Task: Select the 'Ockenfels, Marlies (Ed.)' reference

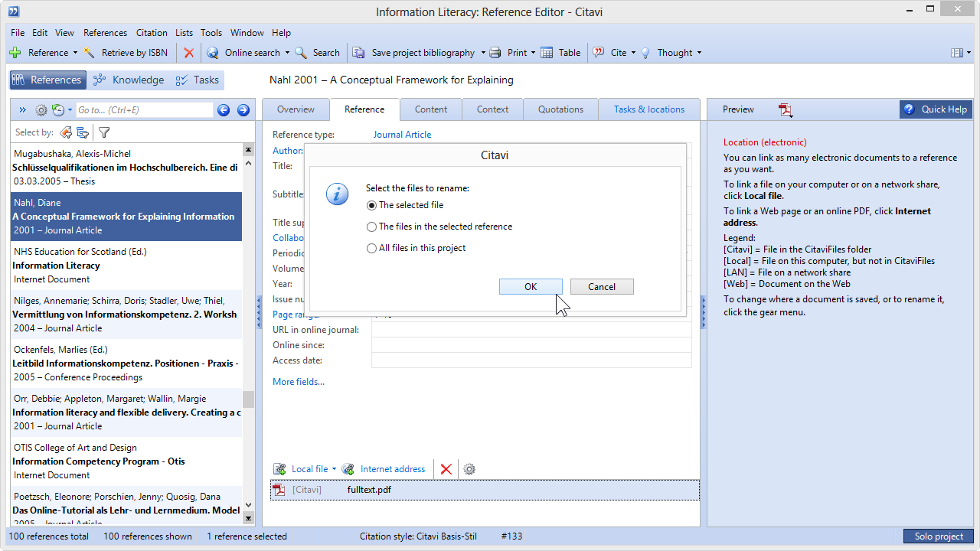Action: pos(126,364)
